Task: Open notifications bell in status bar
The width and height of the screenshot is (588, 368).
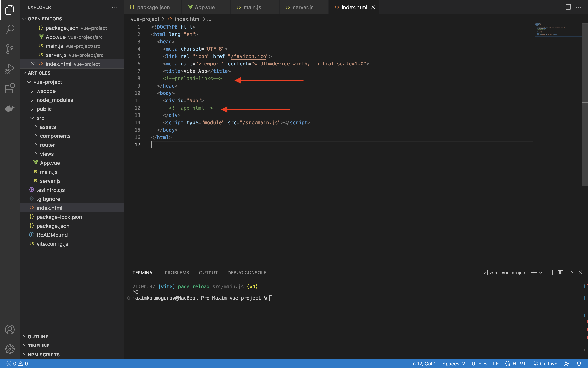Action: (x=579, y=364)
